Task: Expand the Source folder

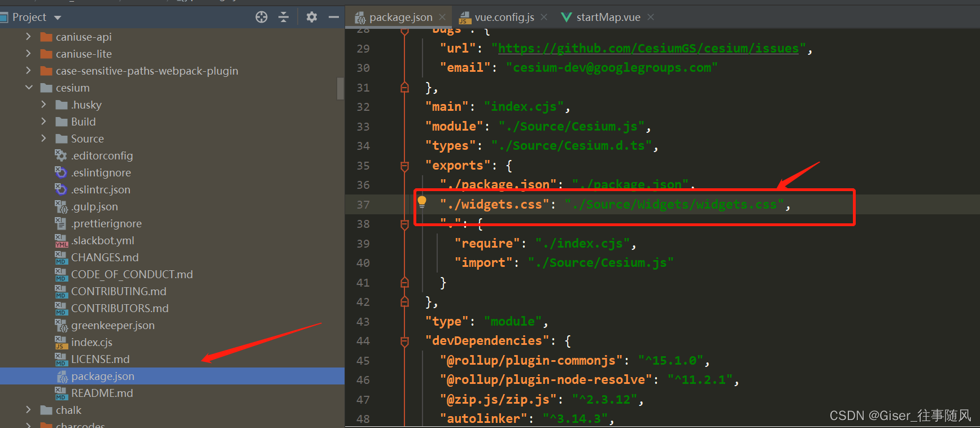Action: (x=43, y=139)
